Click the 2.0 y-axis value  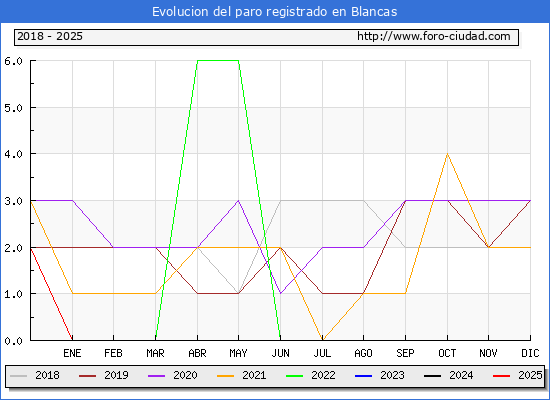[13, 248]
